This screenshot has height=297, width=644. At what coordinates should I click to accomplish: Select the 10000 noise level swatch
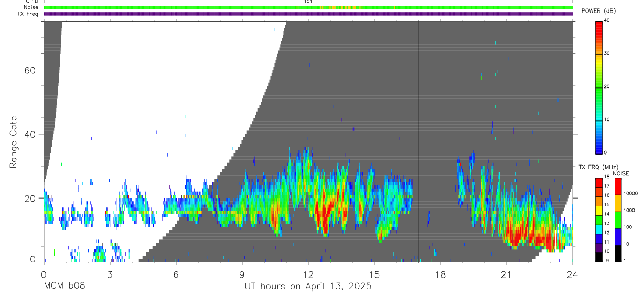point(618,186)
